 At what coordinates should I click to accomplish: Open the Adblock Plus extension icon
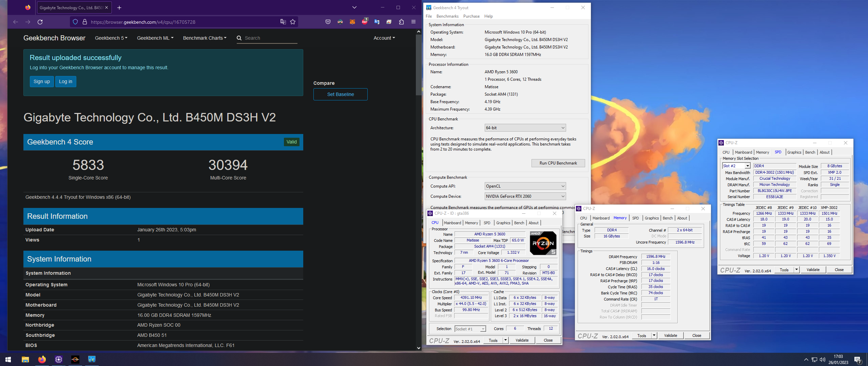[365, 22]
